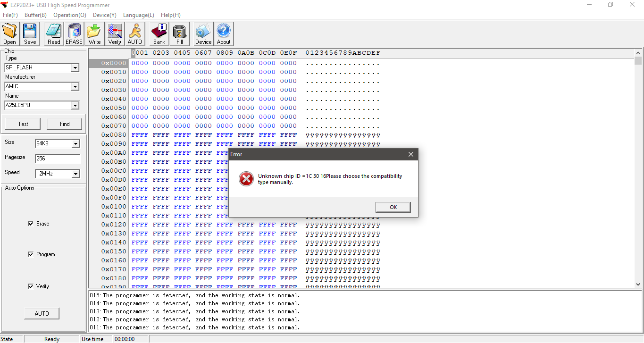Open the Name dropdown showing A25L05PU
Screen dimensions: 644x343
75,106
